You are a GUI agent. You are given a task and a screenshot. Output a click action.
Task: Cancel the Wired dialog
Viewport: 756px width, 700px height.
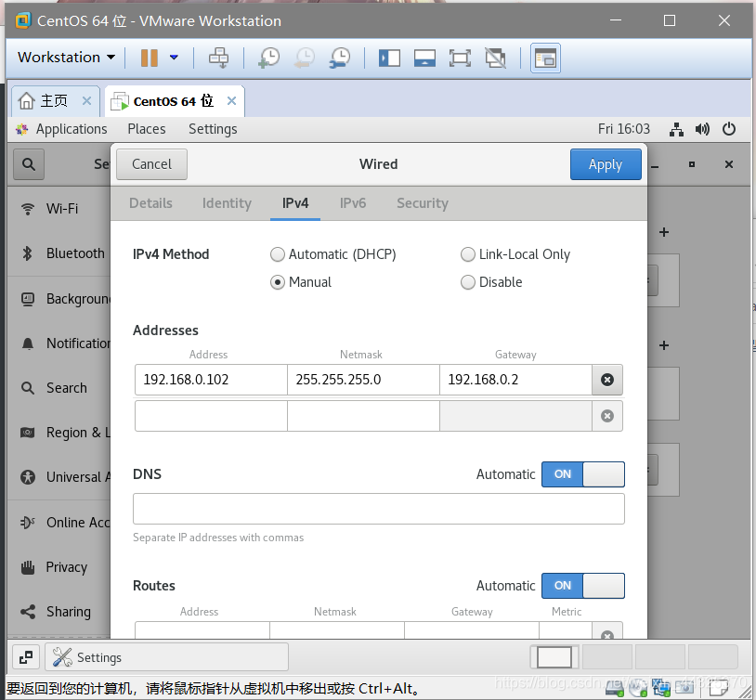152,164
